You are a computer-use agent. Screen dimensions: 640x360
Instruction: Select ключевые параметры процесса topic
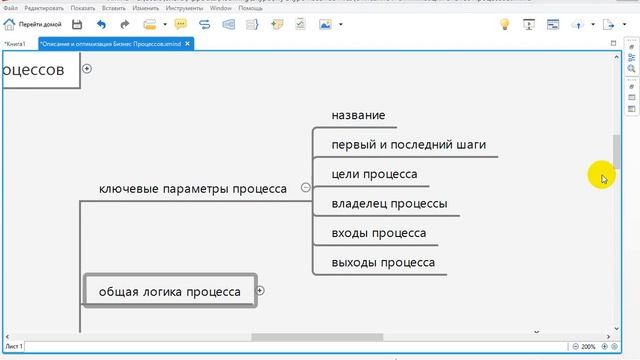click(x=193, y=189)
